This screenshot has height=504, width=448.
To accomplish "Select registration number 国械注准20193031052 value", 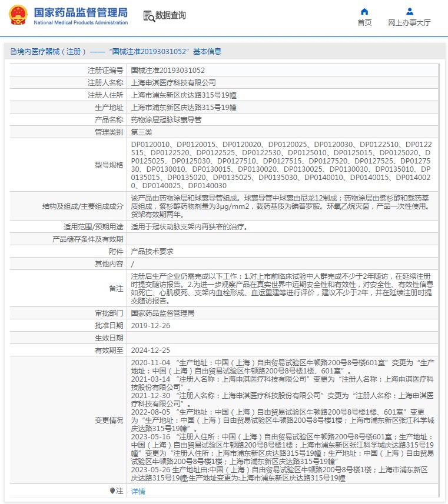I will [168, 70].
